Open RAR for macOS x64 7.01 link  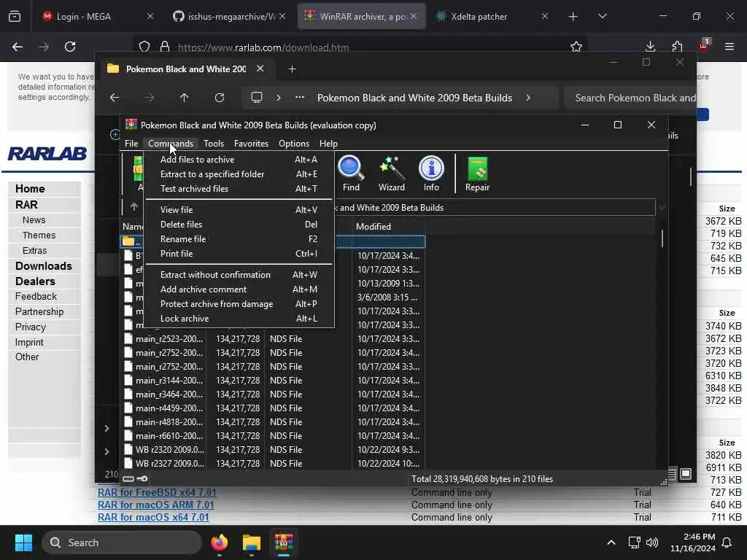click(x=153, y=517)
